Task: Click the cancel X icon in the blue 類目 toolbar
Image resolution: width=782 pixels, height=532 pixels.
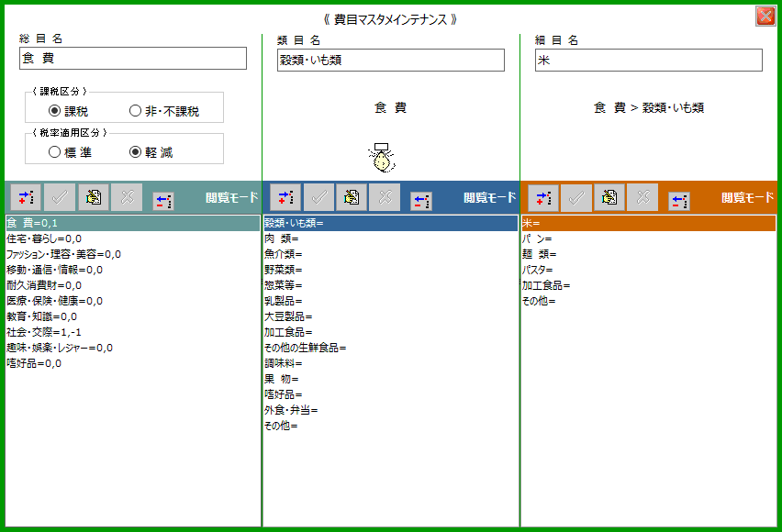Action: tap(385, 197)
